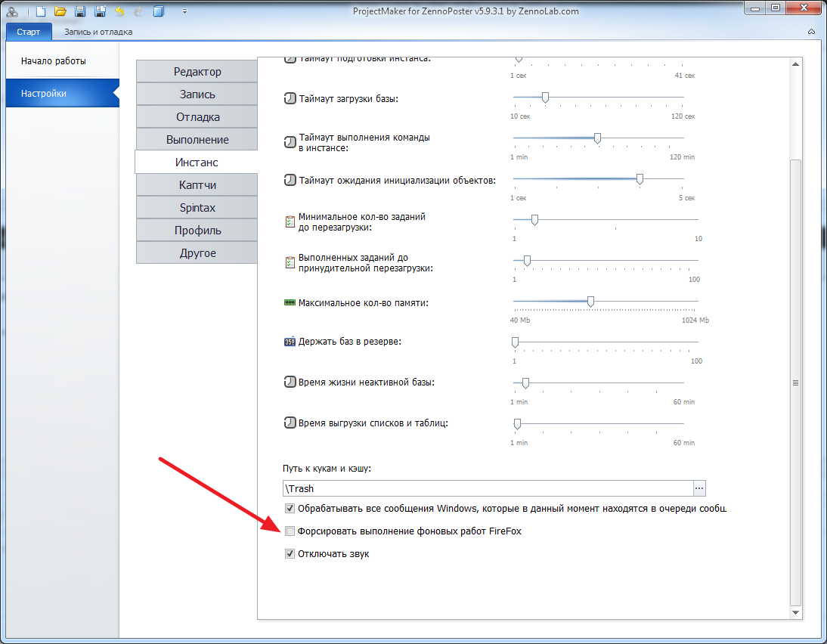The image size is (827, 644).
Task: Open the Профиль settings tab
Action: click(197, 231)
